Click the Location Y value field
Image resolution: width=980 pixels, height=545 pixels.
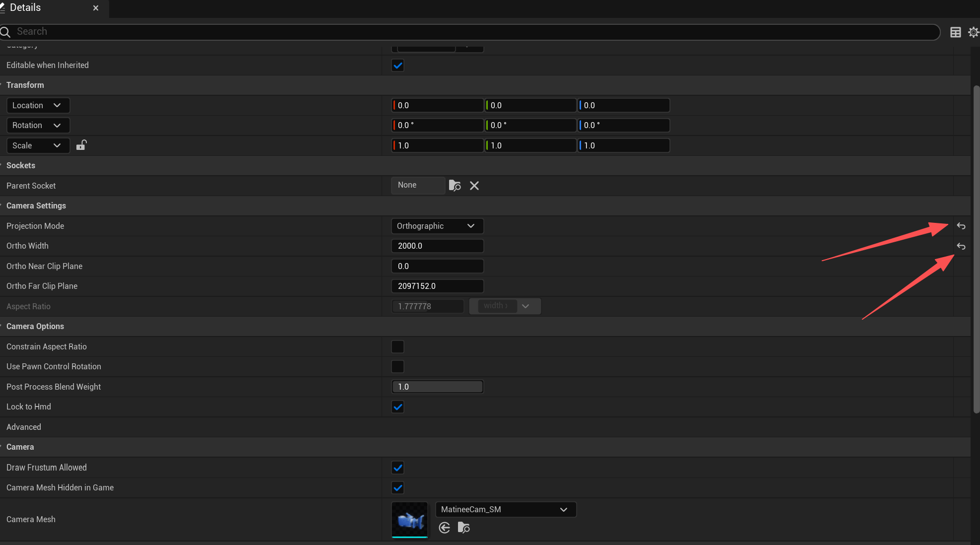click(530, 105)
